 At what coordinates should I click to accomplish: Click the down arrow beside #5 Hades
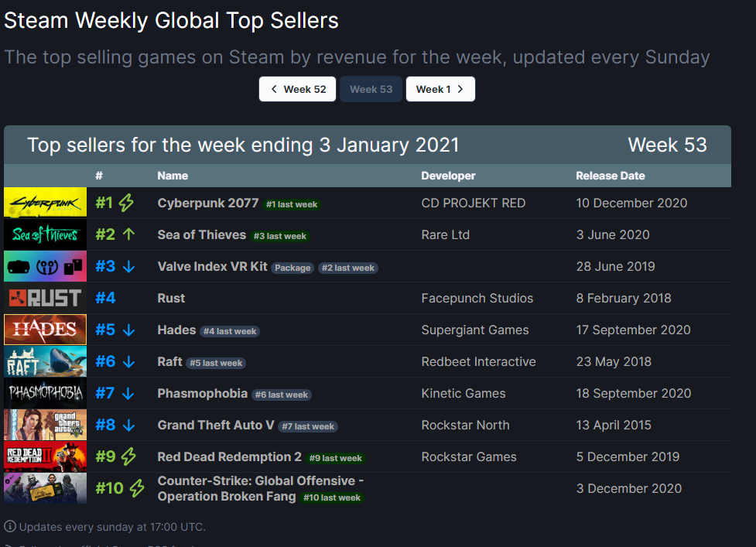[x=128, y=330]
